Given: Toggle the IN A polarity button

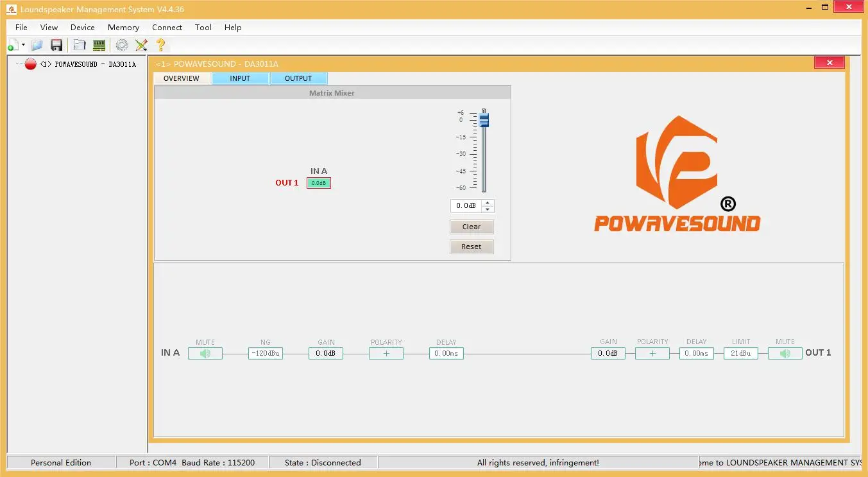Looking at the screenshot, I should (x=386, y=353).
